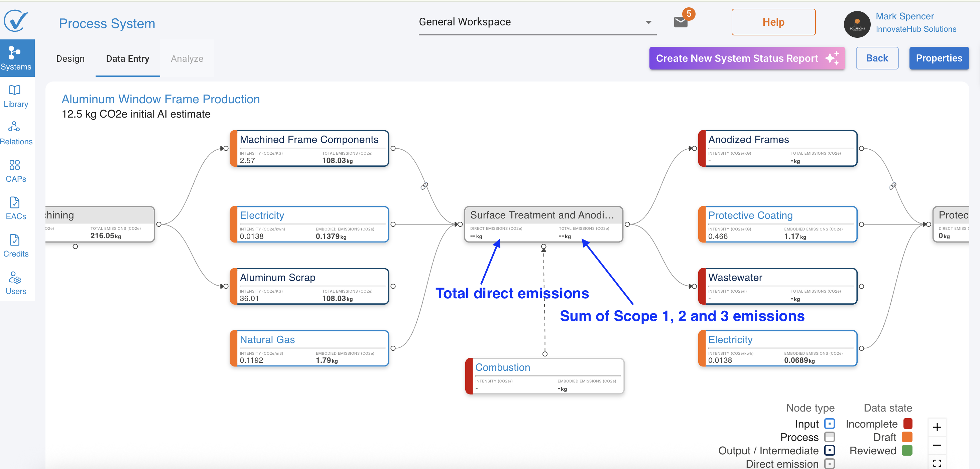The image size is (980, 469).
Task: Open the Properties panel button
Action: tap(939, 58)
